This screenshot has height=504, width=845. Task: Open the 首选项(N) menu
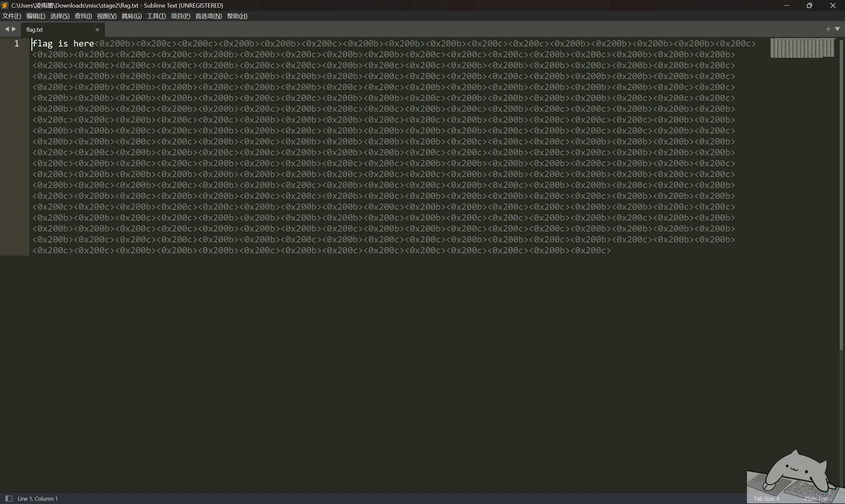point(209,16)
